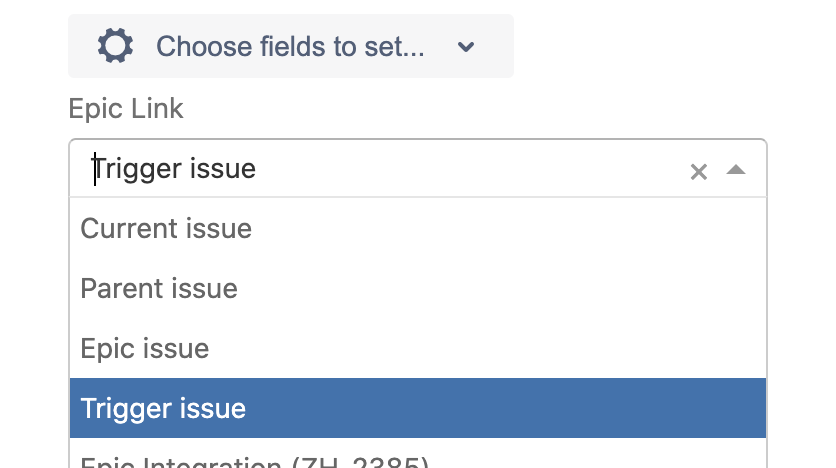Image resolution: width=836 pixels, height=468 pixels.
Task: Select the highlighted Trigger issue option
Action: (163, 408)
